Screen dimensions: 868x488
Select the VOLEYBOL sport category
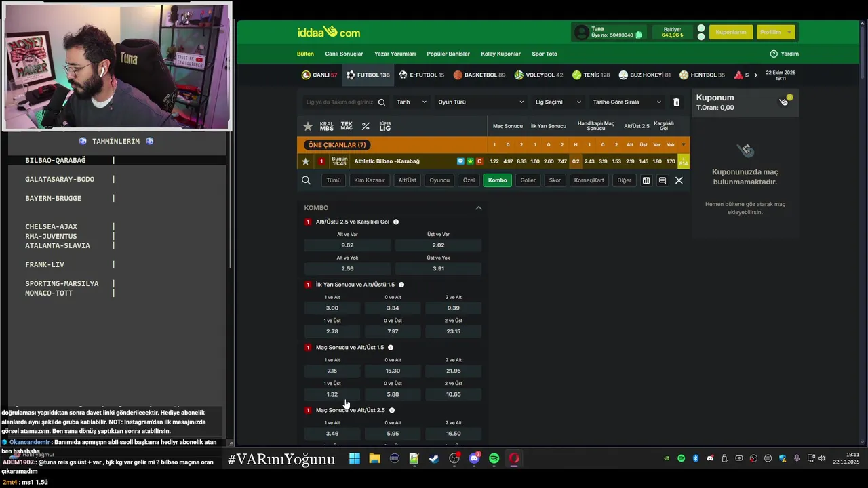tap(538, 75)
